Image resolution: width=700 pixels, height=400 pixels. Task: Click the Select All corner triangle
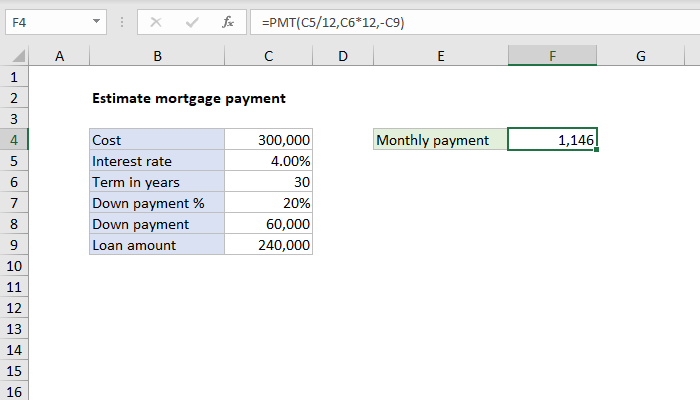[18, 56]
